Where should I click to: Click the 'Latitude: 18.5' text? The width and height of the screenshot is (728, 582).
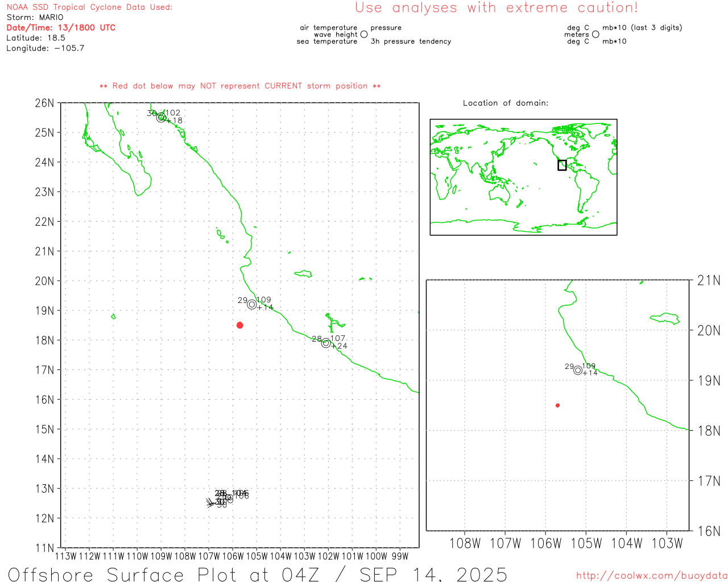36,38
